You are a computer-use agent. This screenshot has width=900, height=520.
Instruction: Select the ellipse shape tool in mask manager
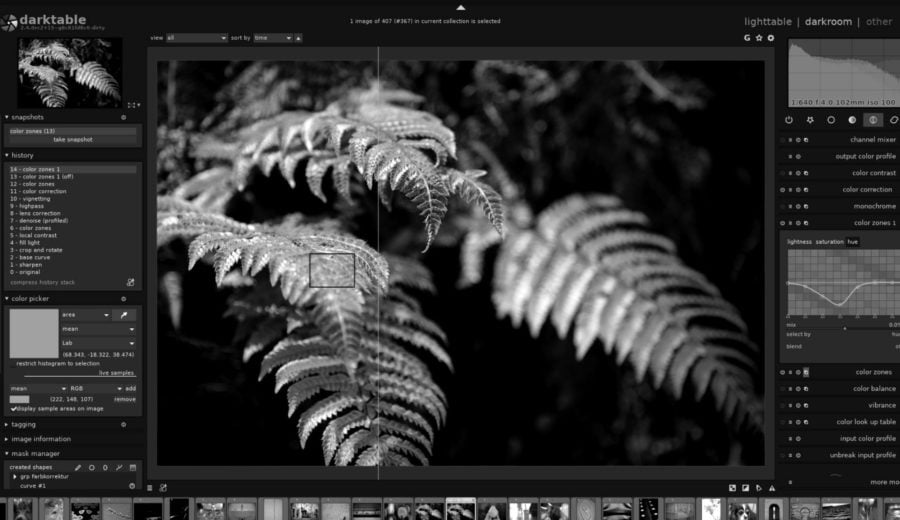(105, 467)
